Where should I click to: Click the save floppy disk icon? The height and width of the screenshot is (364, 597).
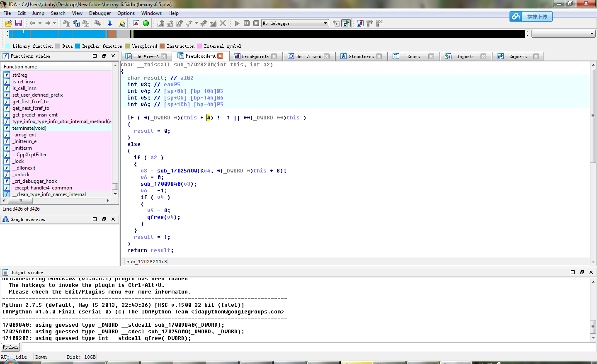coord(18,23)
